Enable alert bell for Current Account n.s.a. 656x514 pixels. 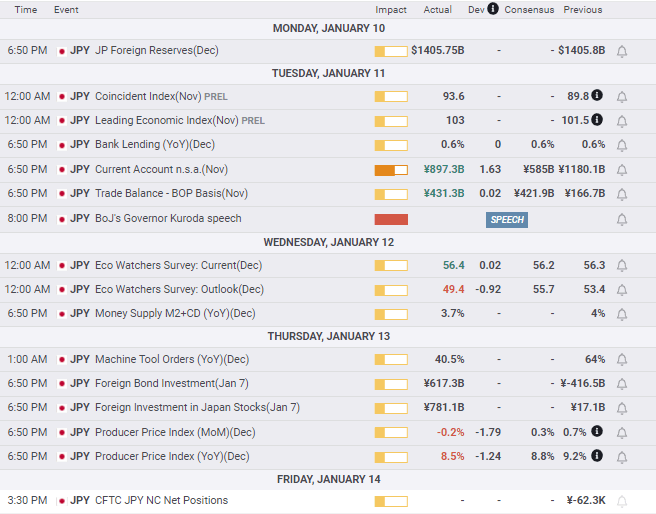[x=622, y=169]
